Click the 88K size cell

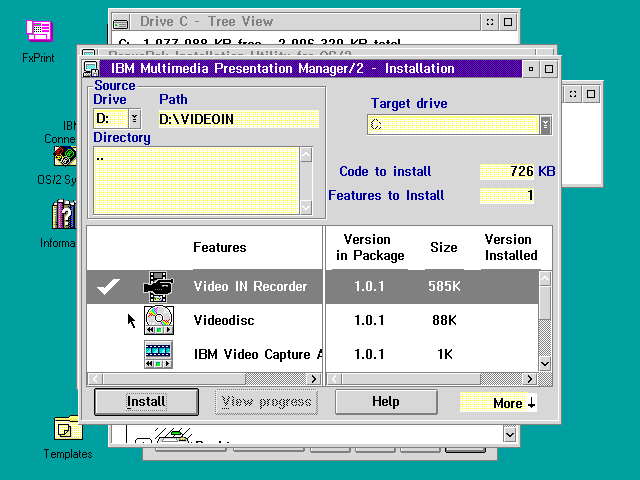tap(444, 320)
